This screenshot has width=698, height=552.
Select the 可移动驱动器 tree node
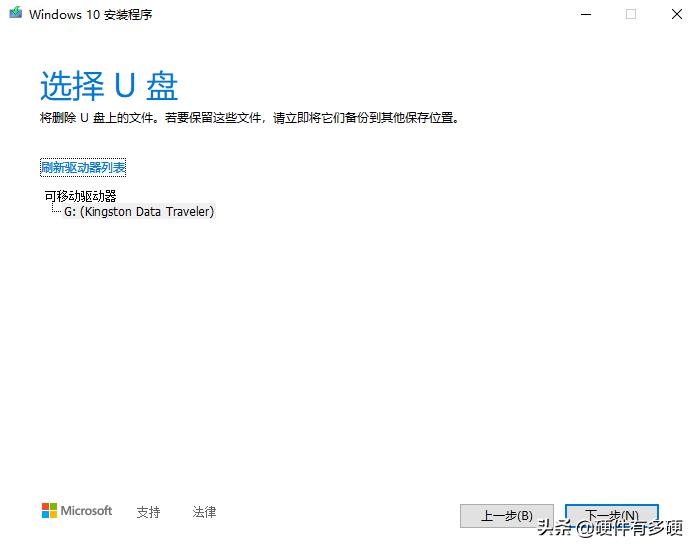point(80,196)
